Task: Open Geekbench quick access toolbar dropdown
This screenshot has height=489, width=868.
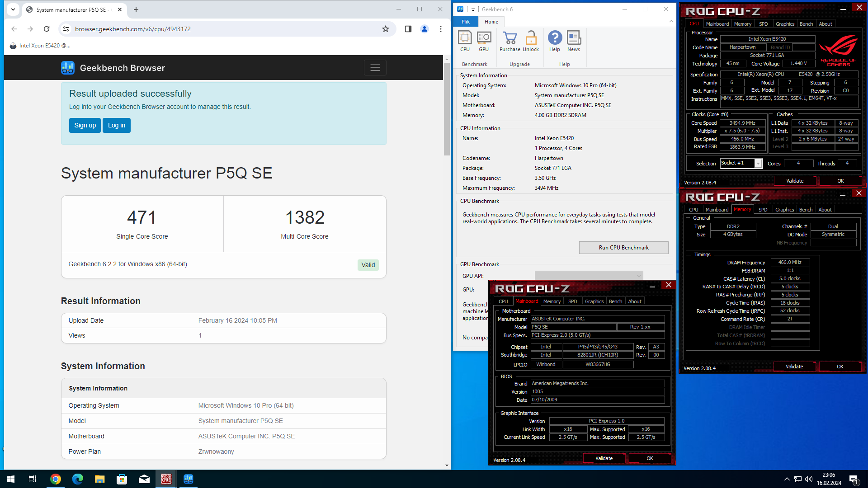Action: tap(473, 9)
